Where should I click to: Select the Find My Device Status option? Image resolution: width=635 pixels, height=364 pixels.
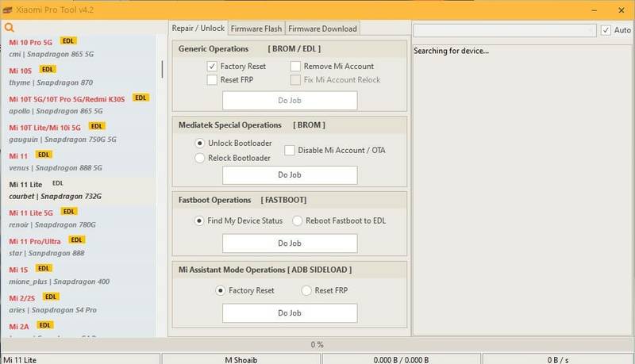coord(199,220)
